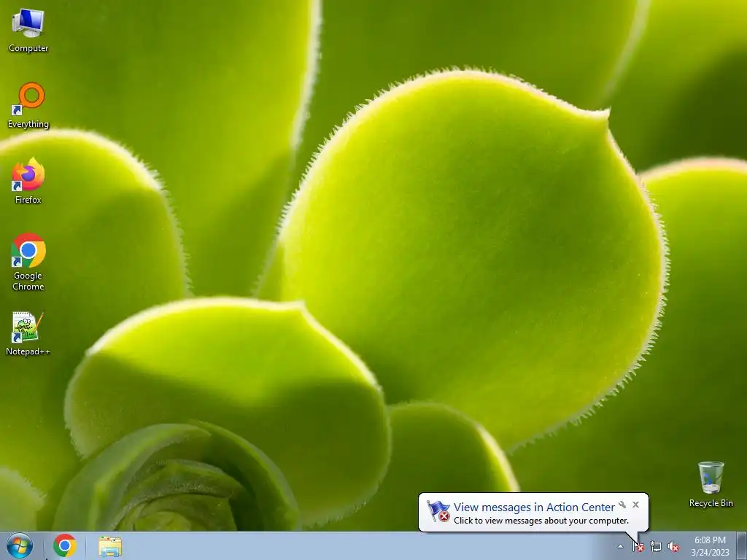Launch Chrome from the taskbar

[65, 545]
